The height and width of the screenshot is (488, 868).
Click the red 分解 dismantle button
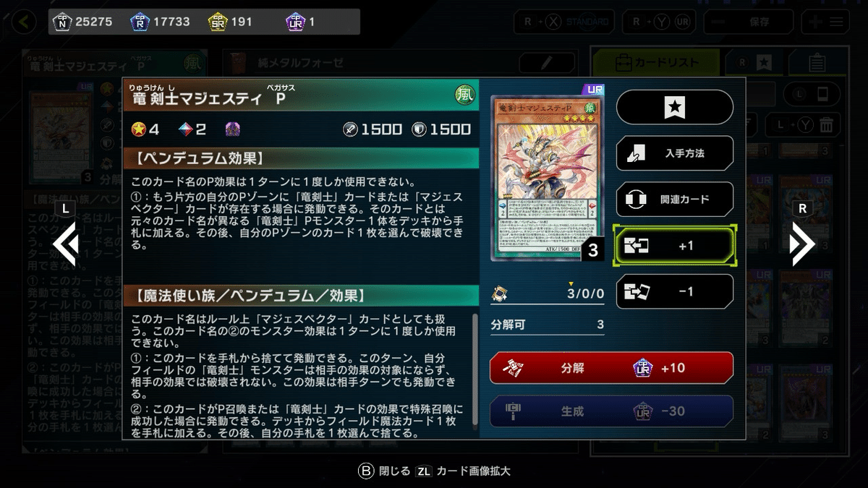(x=611, y=368)
